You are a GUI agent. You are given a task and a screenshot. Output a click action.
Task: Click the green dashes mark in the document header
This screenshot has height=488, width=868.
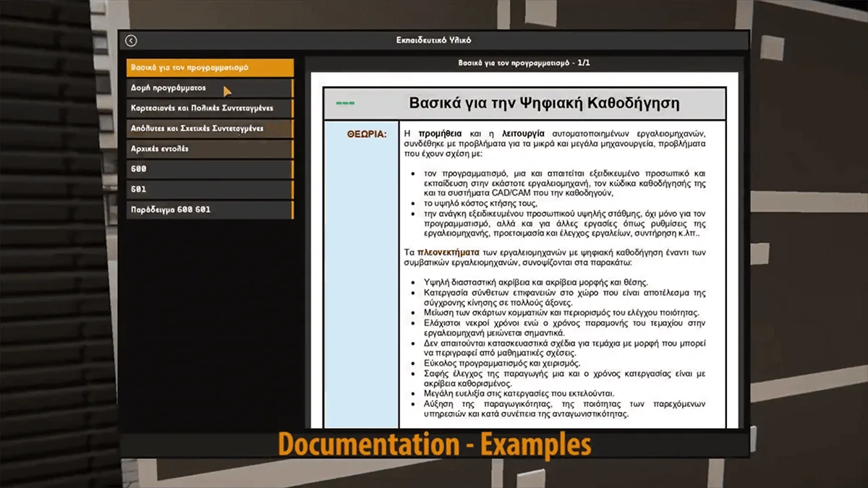click(346, 103)
